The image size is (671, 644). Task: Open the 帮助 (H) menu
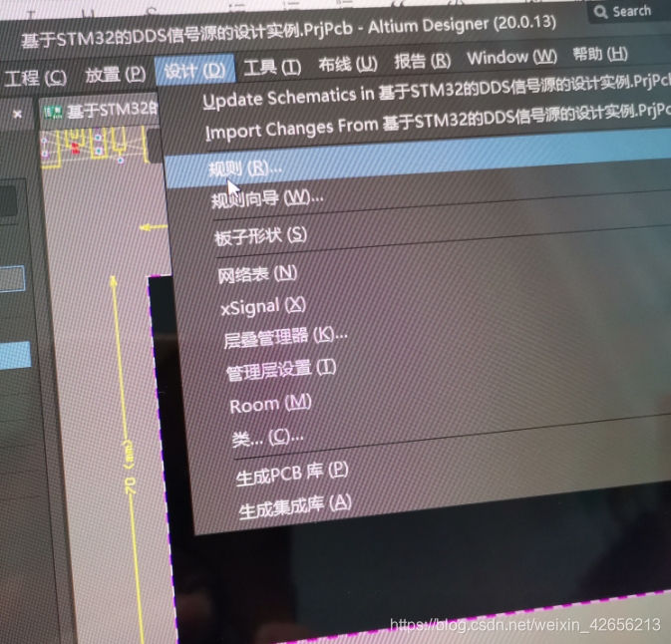coord(600,54)
